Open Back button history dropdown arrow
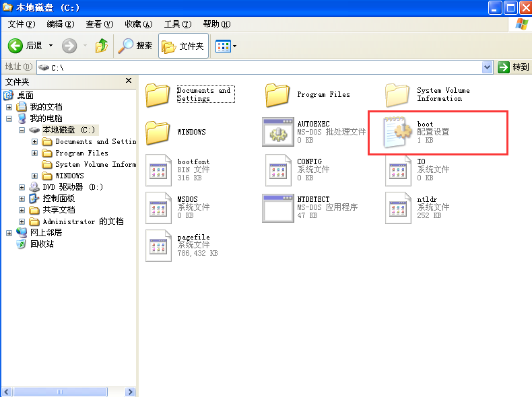532x397 pixels. pos(51,46)
